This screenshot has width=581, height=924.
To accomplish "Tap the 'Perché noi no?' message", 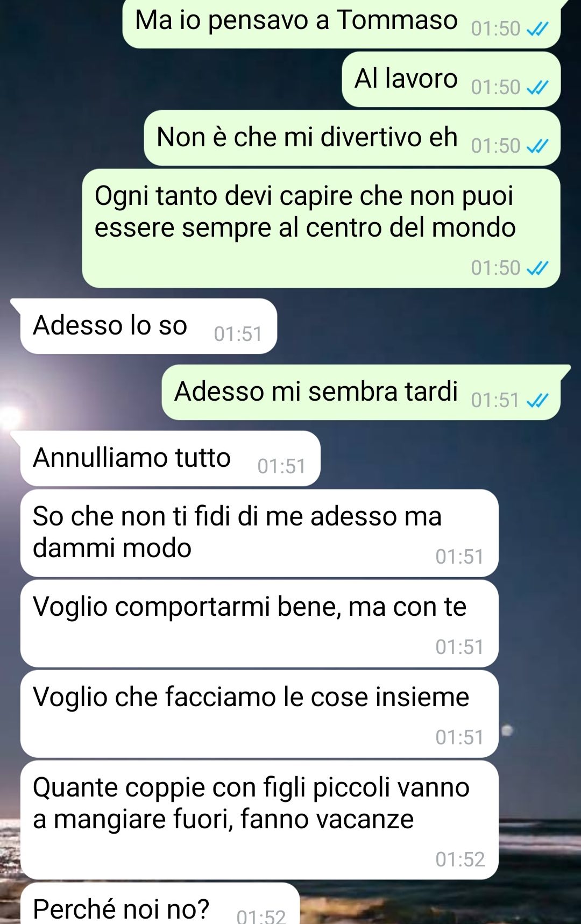I will [x=160, y=904].
